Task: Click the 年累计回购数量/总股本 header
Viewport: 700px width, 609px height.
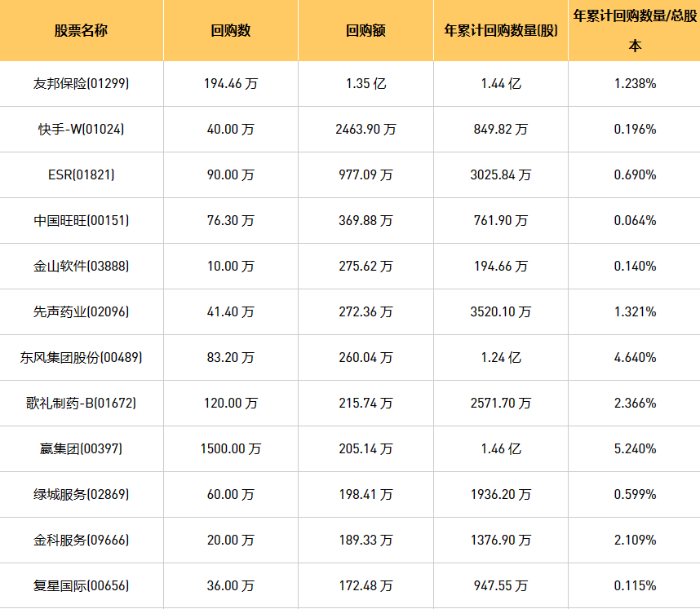Action: pos(635,30)
